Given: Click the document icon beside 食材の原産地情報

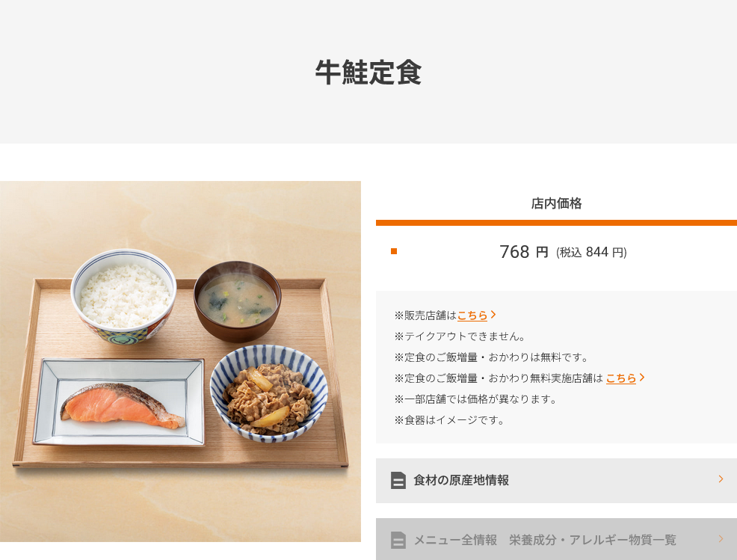Looking at the screenshot, I should [x=398, y=481].
